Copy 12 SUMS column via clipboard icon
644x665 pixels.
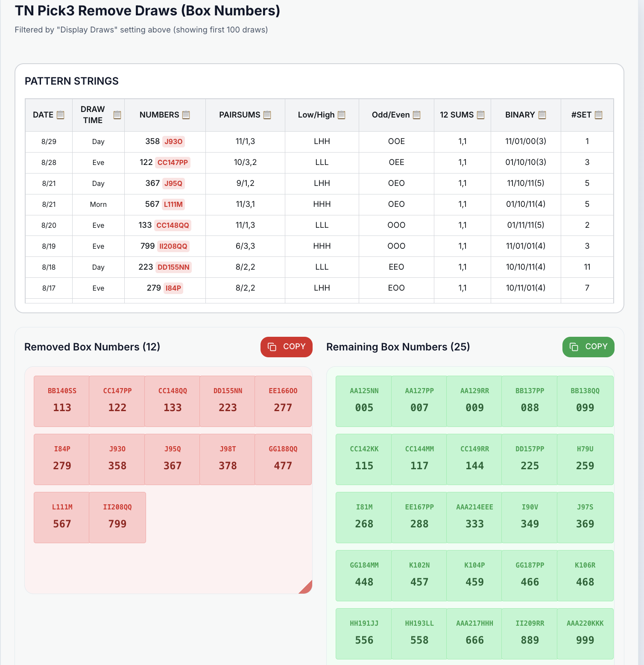(x=481, y=115)
